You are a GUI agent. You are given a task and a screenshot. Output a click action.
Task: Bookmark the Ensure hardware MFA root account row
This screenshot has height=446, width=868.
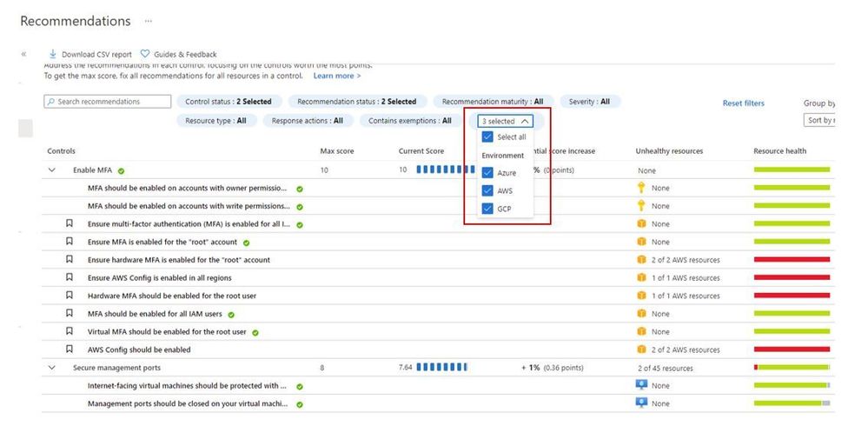70,259
